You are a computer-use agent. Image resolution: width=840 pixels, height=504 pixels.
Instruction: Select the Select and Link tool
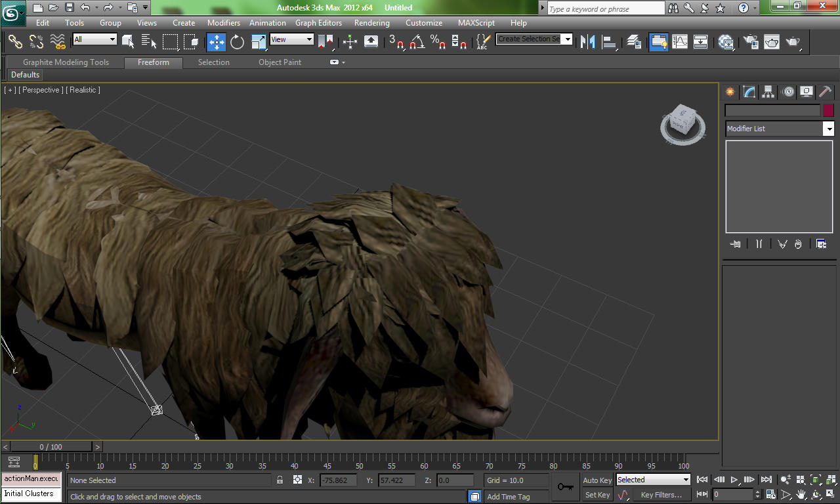click(x=15, y=41)
